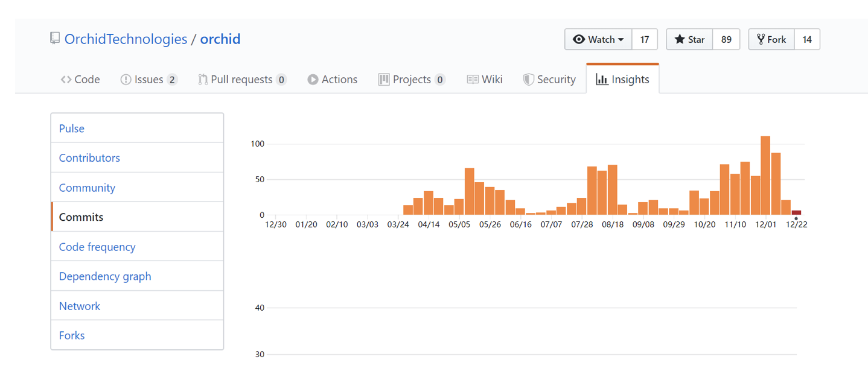Click the Wiki book icon
Image resolution: width=868 pixels, height=374 pixels.
[x=473, y=80]
